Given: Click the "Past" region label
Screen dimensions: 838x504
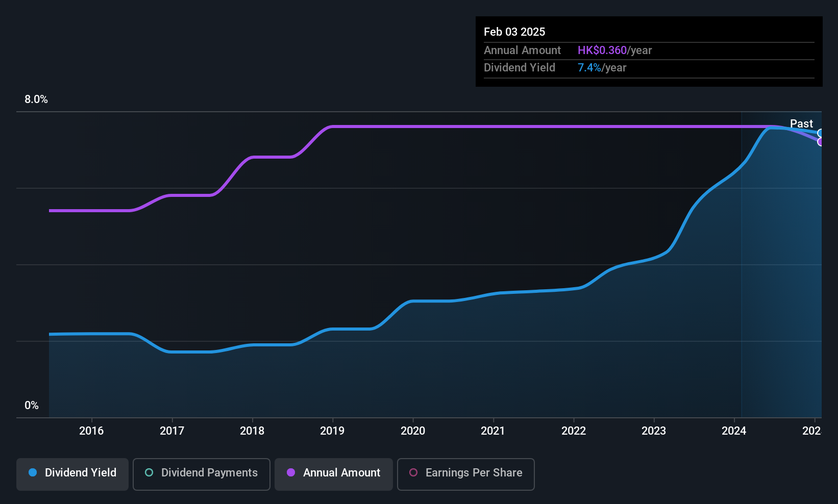Looking at the screenshot, I should [801, 124].
